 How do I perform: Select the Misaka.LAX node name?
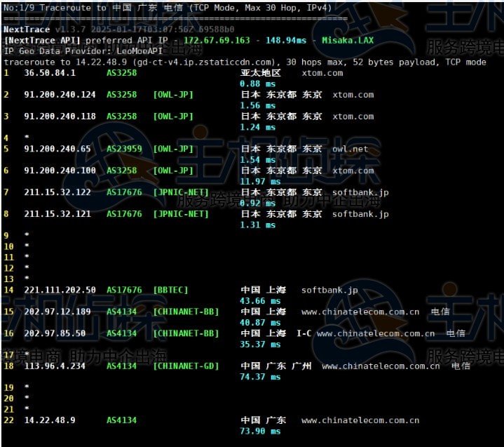348,41
